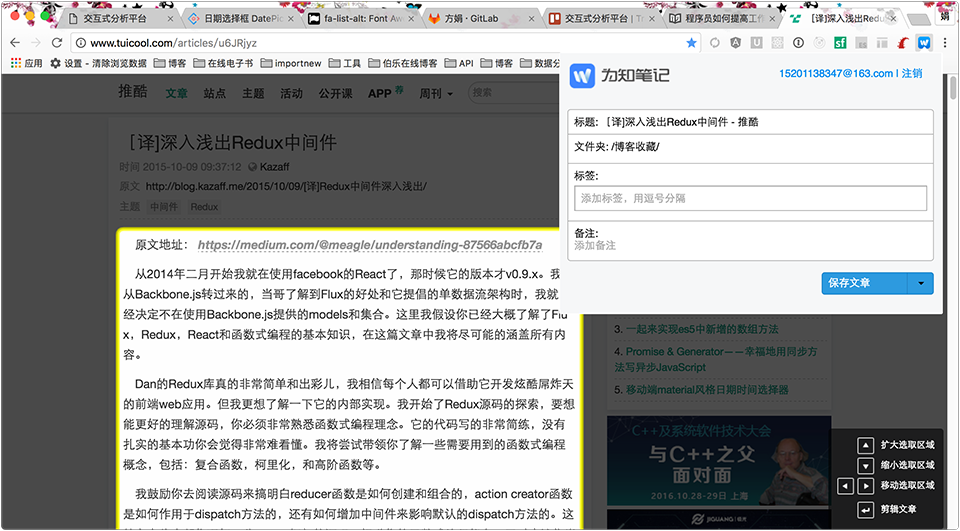Click 文章 in the 推酷 navigation
The image size is (960, 531).
[x=176, y=94]
